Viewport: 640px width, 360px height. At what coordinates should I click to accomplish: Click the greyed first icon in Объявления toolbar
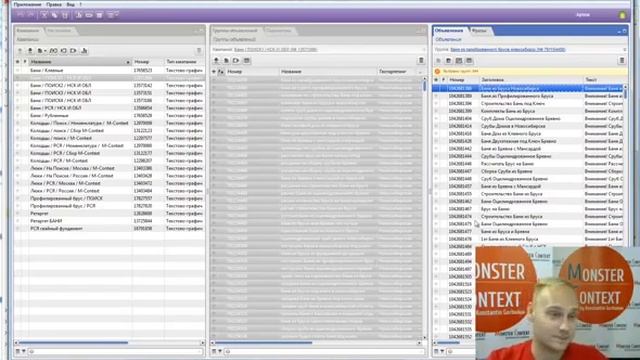[438, 60]
